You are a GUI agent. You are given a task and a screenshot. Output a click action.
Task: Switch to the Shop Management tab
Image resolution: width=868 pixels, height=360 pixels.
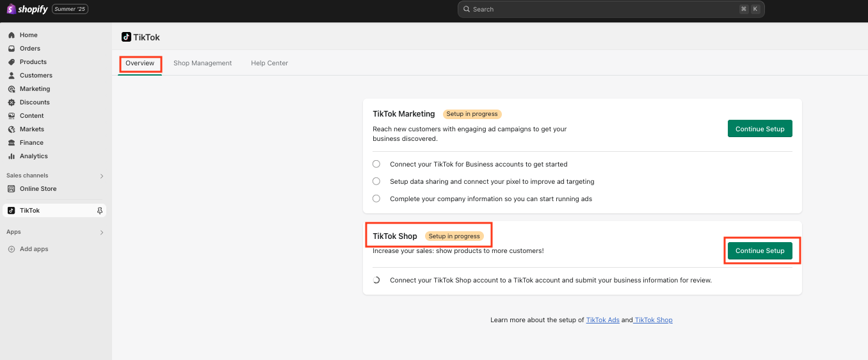[203, 63]
